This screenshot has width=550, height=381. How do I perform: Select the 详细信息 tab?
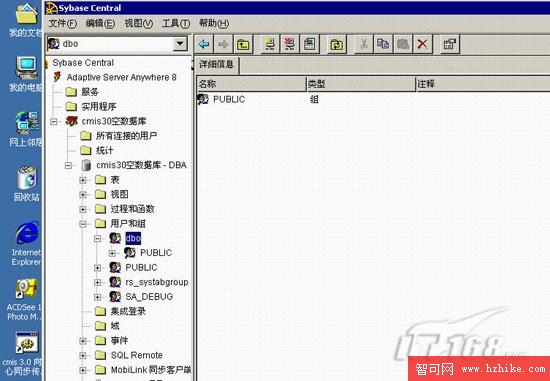click(x=216, y=65)
